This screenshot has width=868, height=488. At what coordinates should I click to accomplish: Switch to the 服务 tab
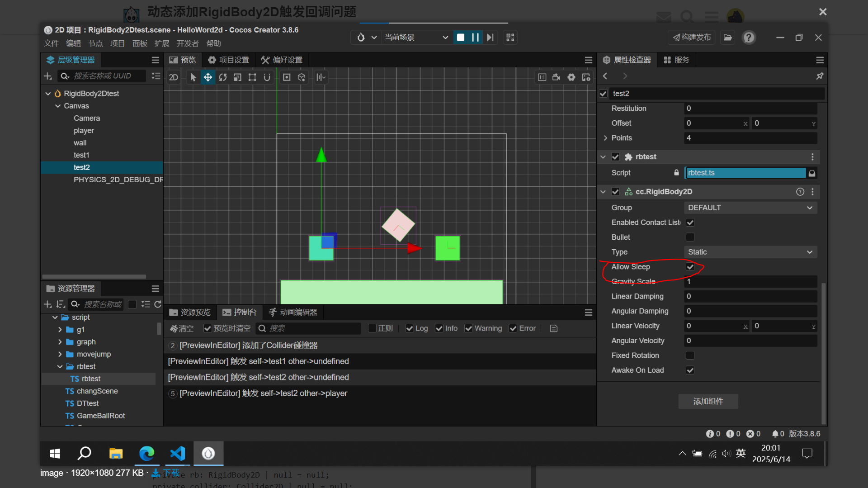(x=677, y=60)
